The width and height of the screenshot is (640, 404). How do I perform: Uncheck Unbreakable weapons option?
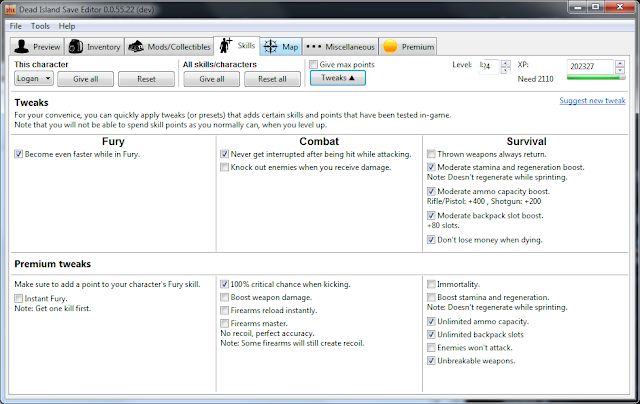[431, 360]
